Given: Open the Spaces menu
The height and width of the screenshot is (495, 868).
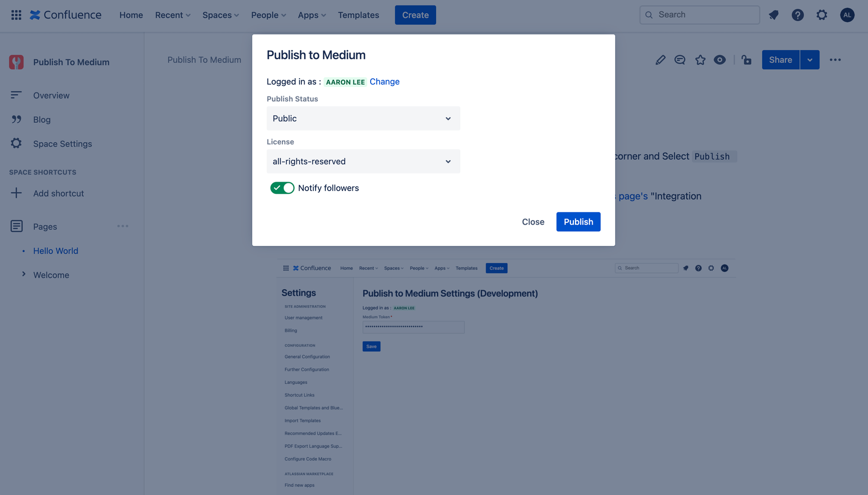Looking at the screenshot, I should click(x=220, y=15).
